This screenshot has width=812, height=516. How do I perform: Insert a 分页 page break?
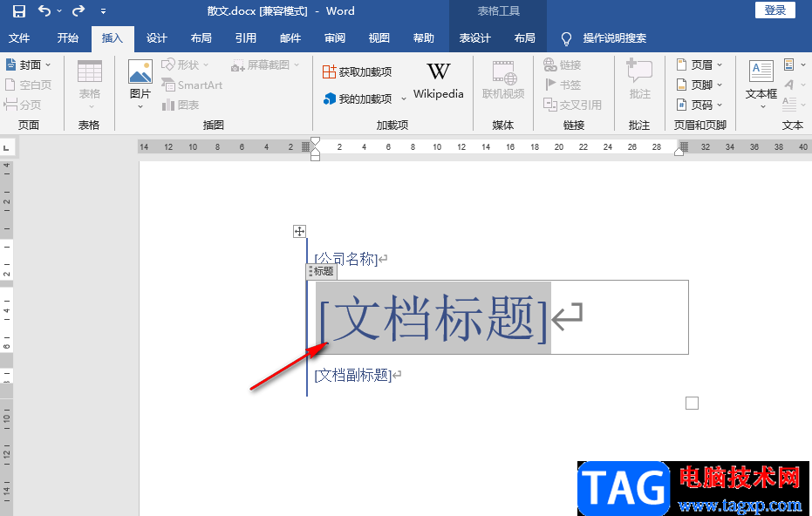pos(23,105)
